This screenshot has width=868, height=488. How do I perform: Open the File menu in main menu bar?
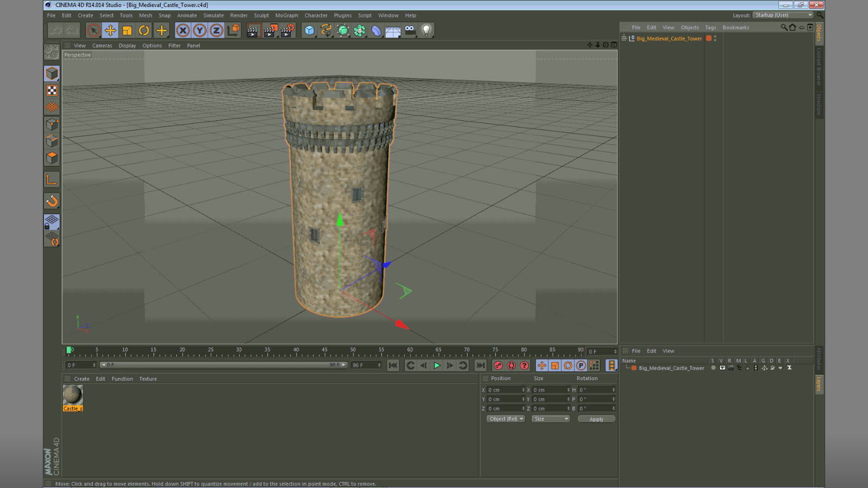(x=51, y=15)
